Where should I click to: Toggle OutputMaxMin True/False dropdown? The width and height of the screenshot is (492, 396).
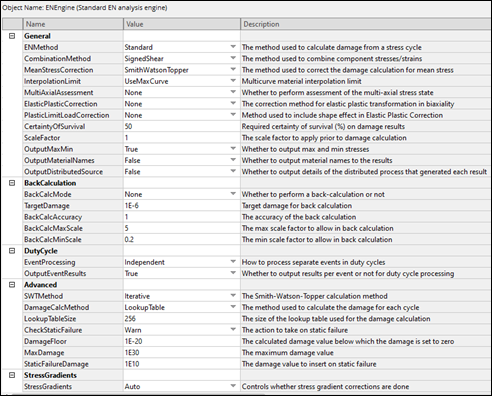coord(233,149)
